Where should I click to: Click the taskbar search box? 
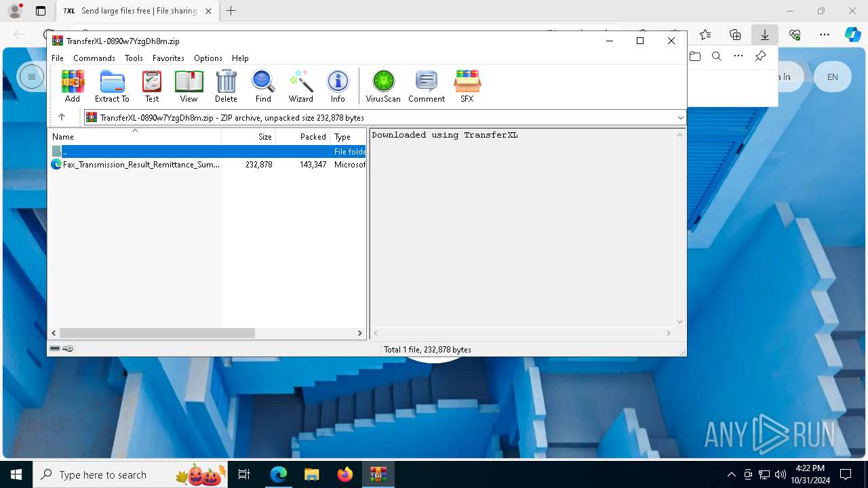[x=130, y=474]
